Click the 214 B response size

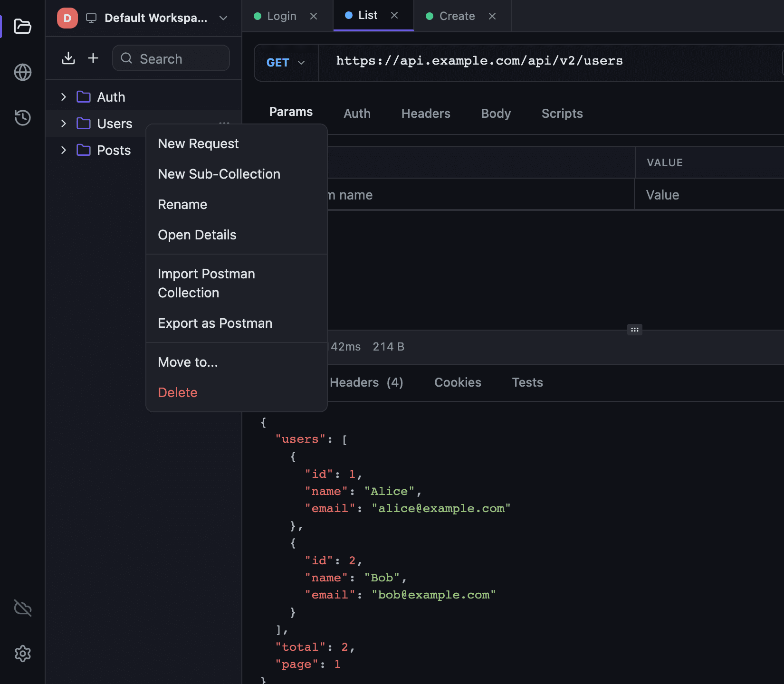pos(388,347)
